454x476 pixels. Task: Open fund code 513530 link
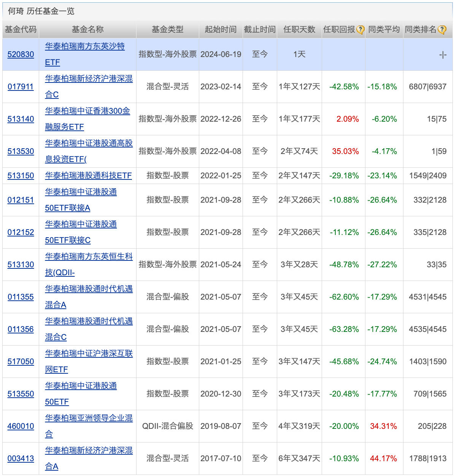point(21,151)
